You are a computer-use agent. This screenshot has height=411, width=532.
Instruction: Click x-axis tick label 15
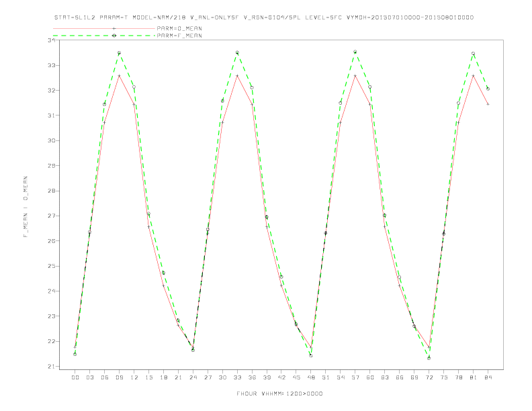pos(148,377)
